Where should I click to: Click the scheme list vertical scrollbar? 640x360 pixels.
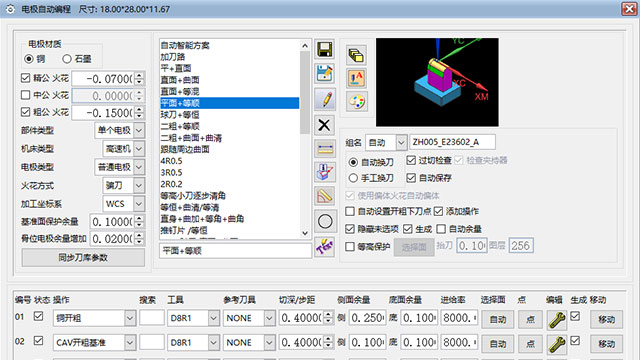coord(305,139)
